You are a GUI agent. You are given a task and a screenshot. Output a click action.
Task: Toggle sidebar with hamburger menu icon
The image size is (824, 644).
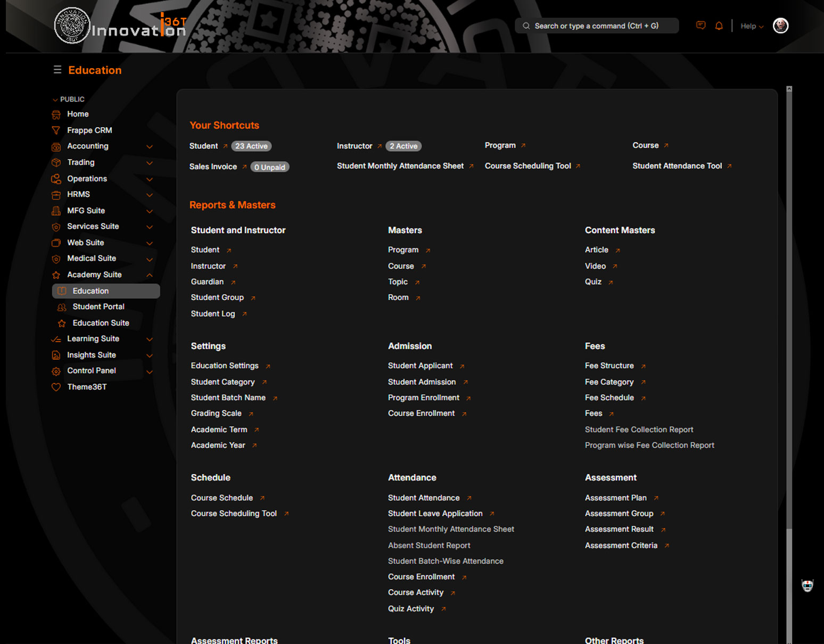[x=57, y=70]
